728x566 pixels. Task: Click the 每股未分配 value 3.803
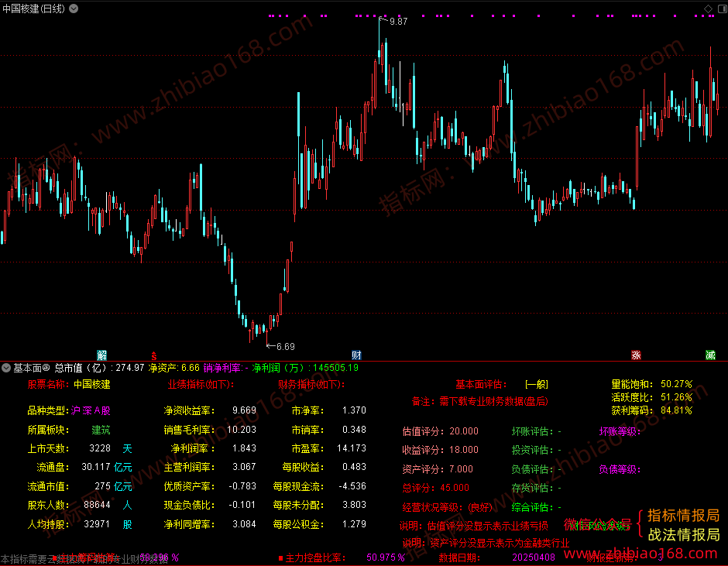tap(354, 505)
